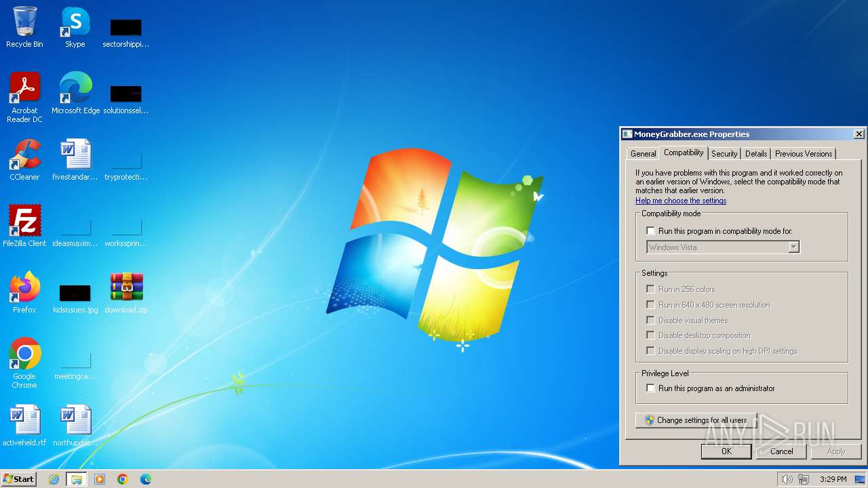This screenshot has height=488, width=868.
Task: Select the download.zip archive
Action: 126,293
